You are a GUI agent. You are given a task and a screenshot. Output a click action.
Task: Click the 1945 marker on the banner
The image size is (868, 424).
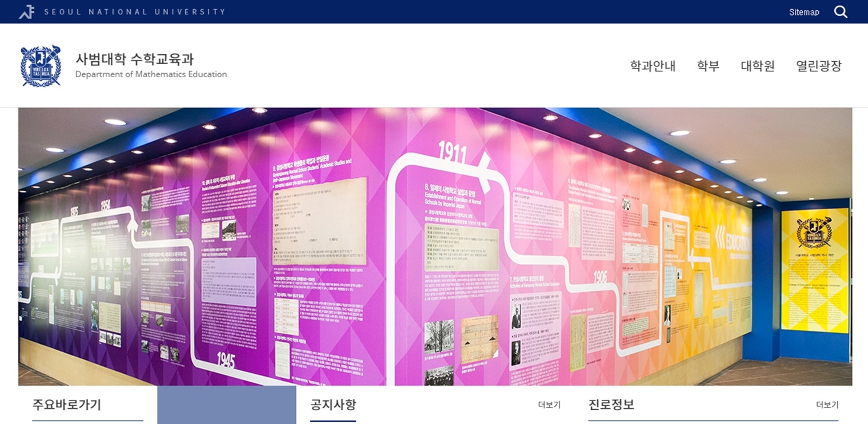[226, 361]
